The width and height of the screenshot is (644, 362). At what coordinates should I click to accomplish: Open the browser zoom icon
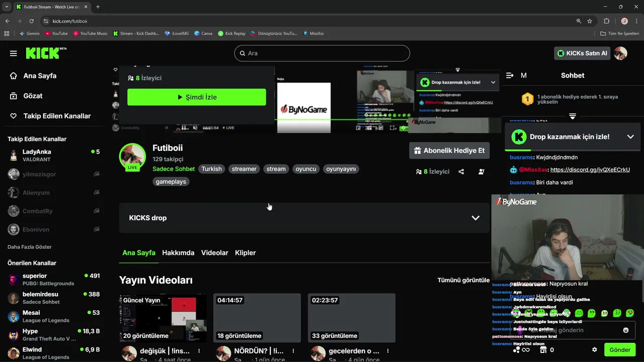tap(579, 21)
